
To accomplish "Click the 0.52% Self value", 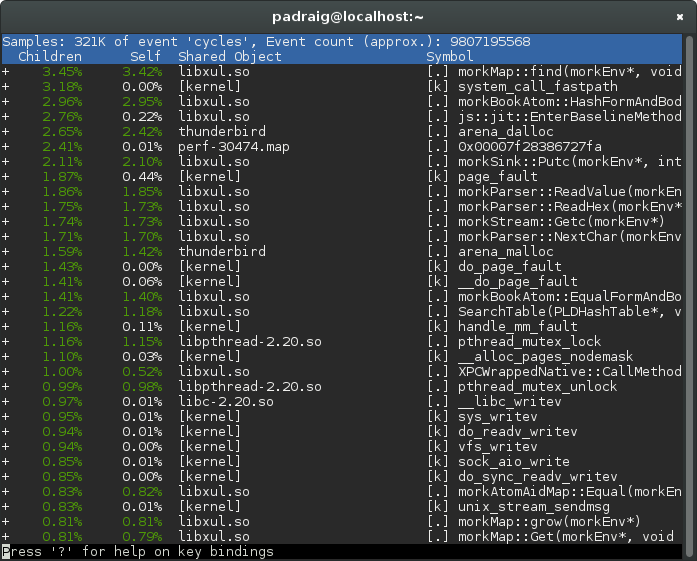I will coord(142,372).
